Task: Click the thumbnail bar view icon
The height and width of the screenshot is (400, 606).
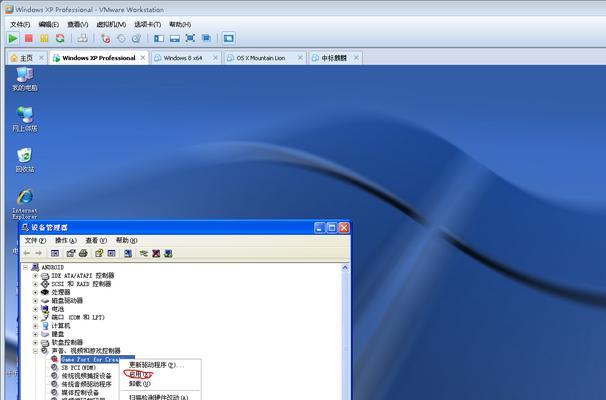Action: tap(175, 38)
